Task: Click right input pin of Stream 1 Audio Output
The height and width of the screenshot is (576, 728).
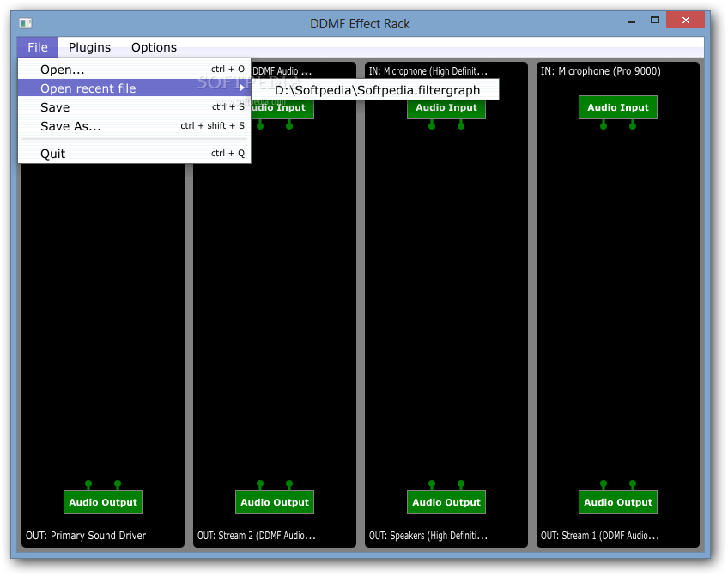Action: coord(633,485)
